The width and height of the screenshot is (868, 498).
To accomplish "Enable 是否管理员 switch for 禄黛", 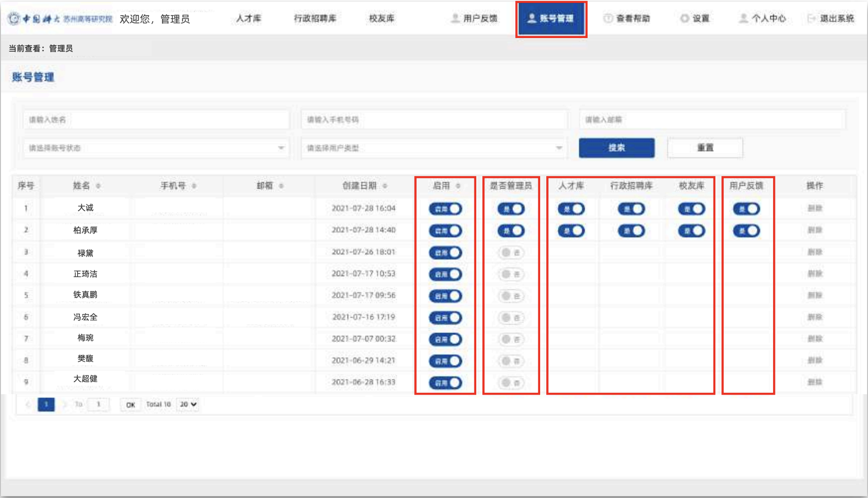I will tap(511, 253).
